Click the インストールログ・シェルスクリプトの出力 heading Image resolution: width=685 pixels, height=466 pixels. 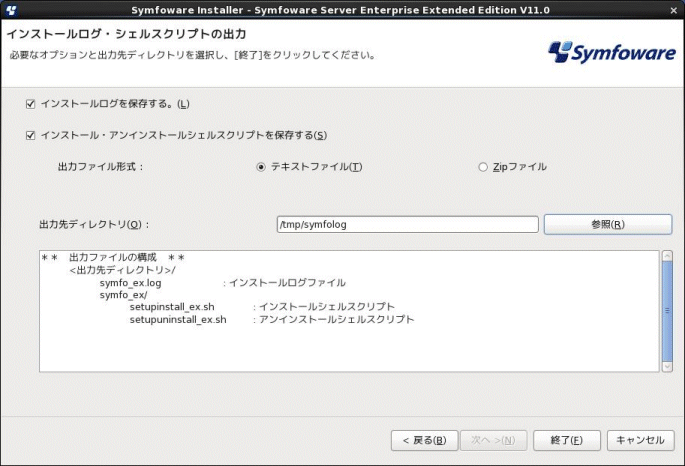[126, 34]
